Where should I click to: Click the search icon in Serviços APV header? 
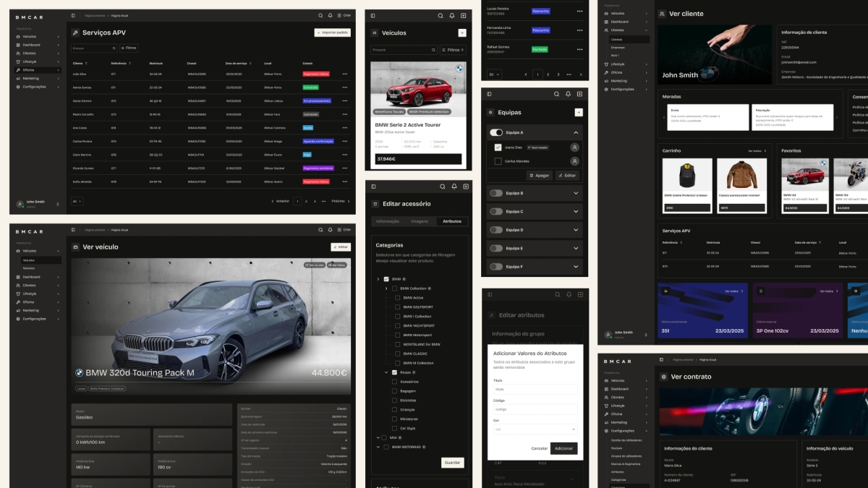click(x=320, y=15)
